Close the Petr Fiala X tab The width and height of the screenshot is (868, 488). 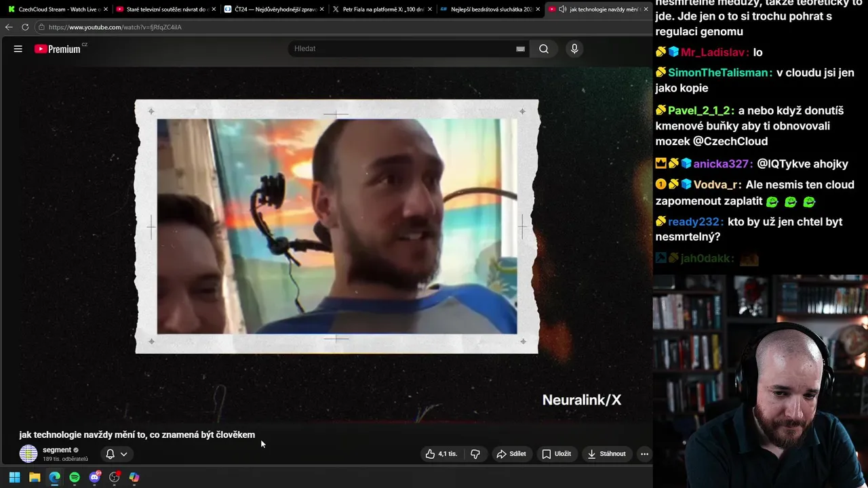click(x=430, y=9)
